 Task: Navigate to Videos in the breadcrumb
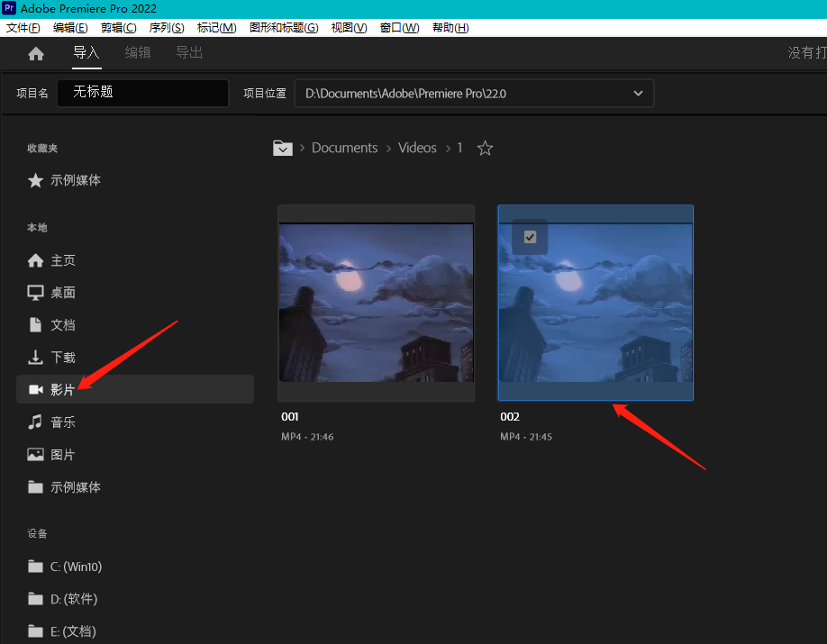point(417,148)
